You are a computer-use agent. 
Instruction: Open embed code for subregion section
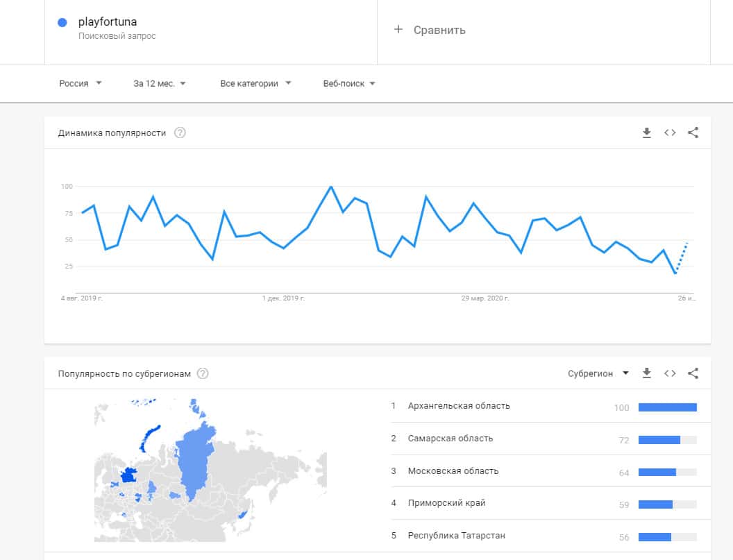pyautogui.click(x=670, y=373)
